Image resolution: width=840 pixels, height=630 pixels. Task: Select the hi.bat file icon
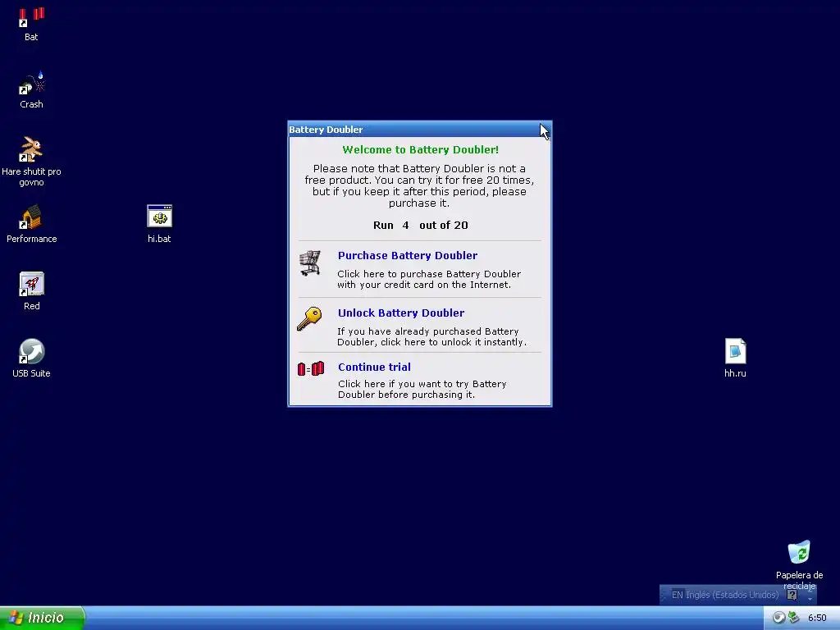pos(159,217)
